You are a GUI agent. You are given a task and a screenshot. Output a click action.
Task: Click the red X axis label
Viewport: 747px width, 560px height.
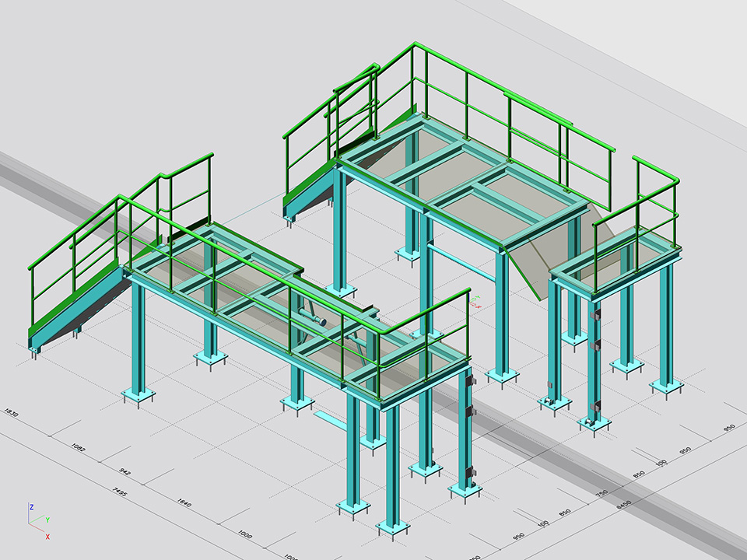[47, 537]
